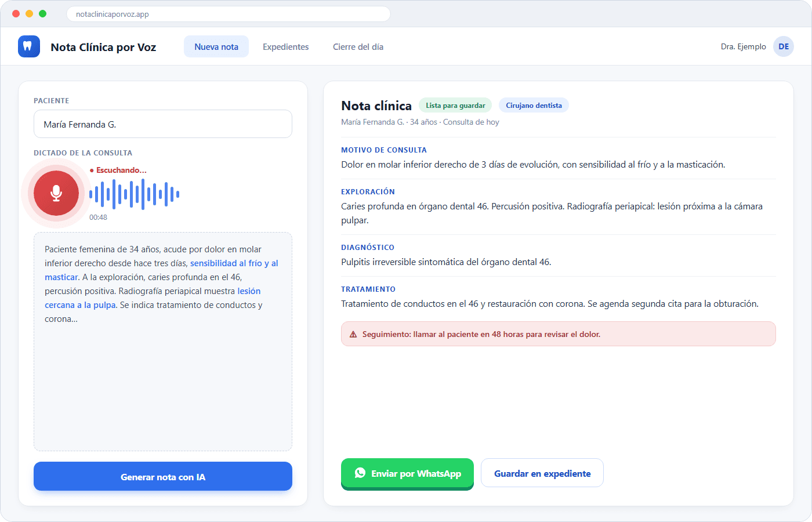Click the DICTADO DE LA CONSULTA label

point(83,153)
